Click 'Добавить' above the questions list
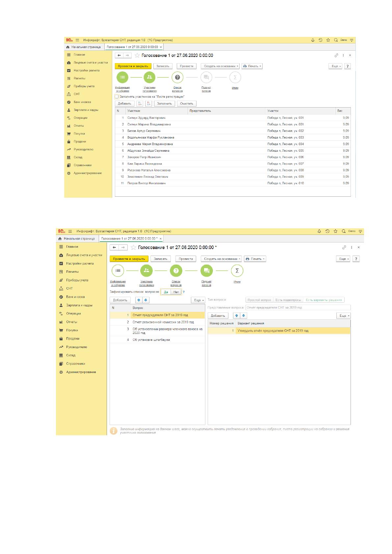 pos(120,300)
